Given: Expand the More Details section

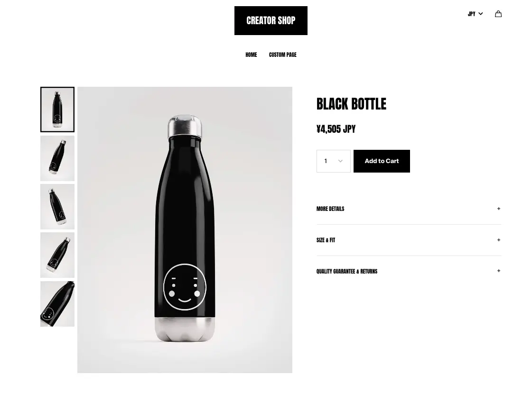Looking at the screenshot, I should pyautogui.click(x=409, y=209).
